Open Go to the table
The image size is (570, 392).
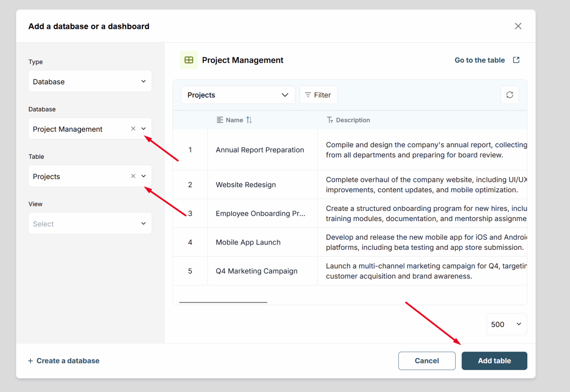click(479, 60)
